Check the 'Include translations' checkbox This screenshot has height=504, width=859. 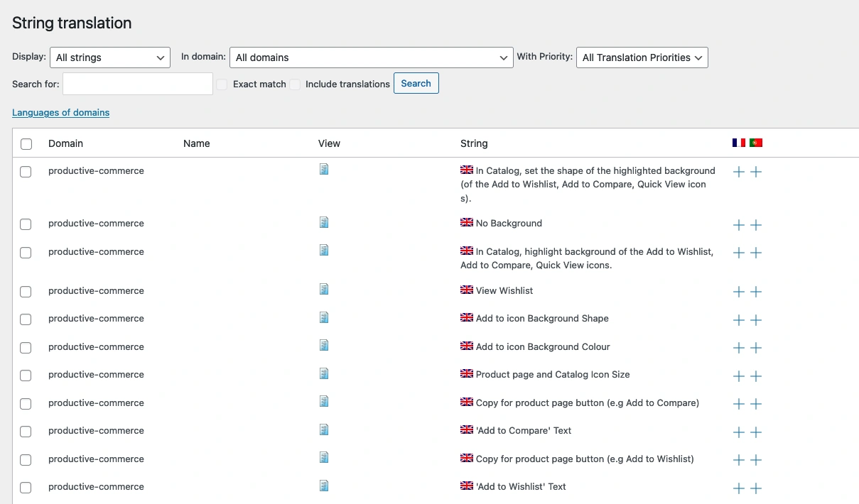(x=295, y=84)
